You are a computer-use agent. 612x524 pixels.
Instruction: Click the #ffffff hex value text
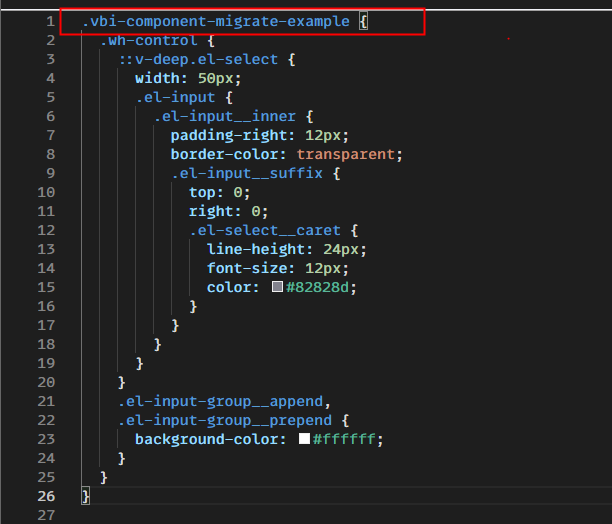344,439
